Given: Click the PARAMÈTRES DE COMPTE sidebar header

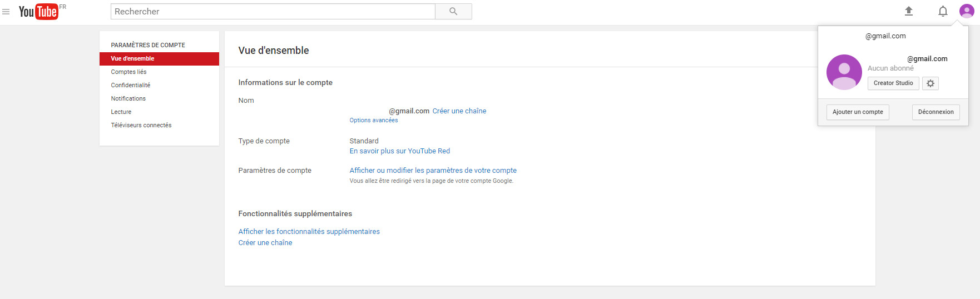Looking at the screenshot, I should [148, 45].
